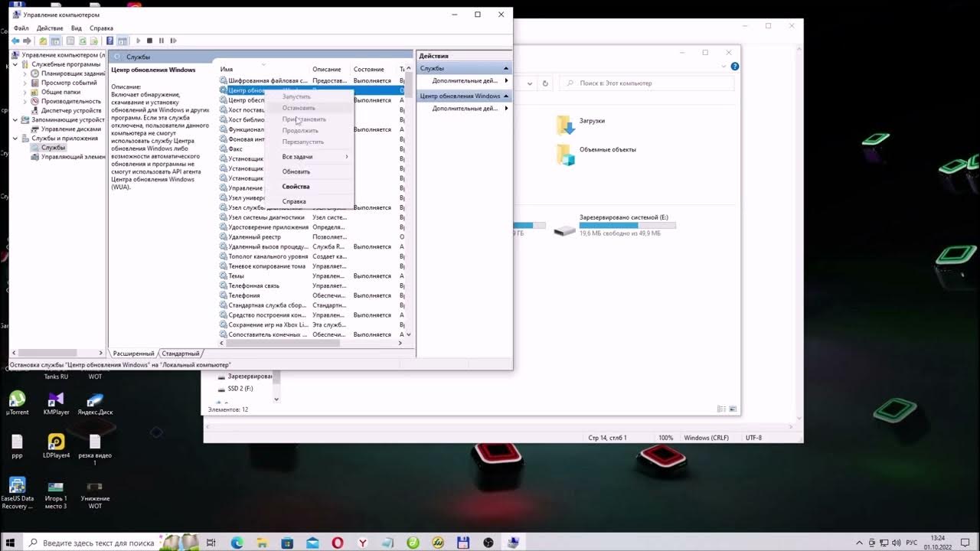Collapse the Службы и приложения tree node
Screen dimensions: 980x551
16,139
